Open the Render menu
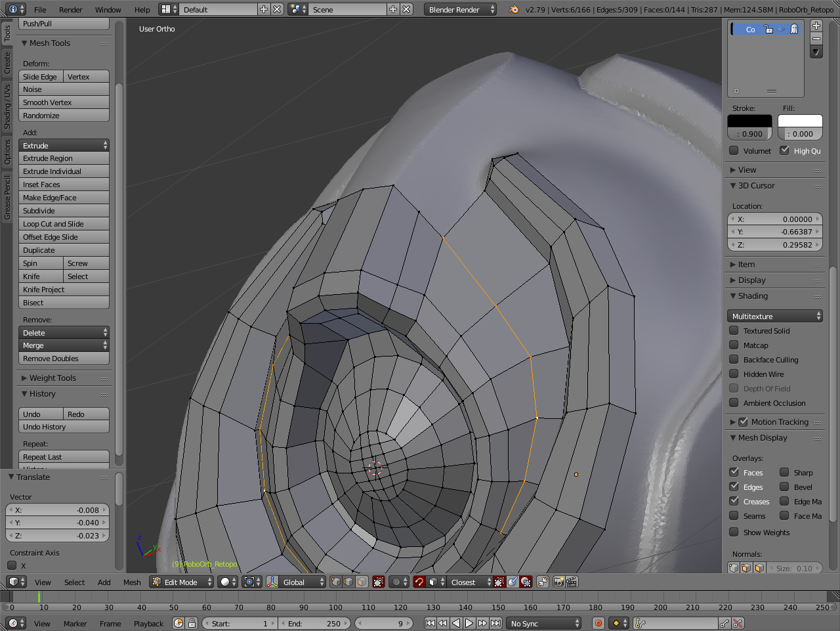The image size is (840, 631). point(70,9)
